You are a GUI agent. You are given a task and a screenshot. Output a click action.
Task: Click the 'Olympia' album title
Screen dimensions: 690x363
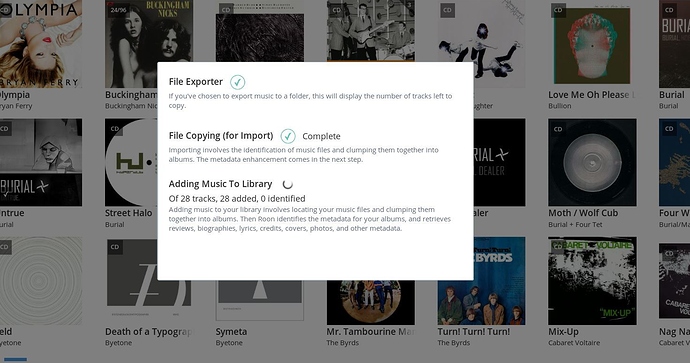pyautogui.click(x=15, y=95)
